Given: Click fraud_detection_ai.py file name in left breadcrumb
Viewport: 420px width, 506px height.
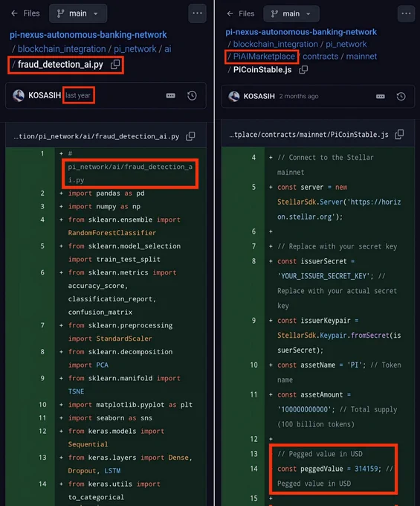Looking at the screenshot, I should [60, 64].
